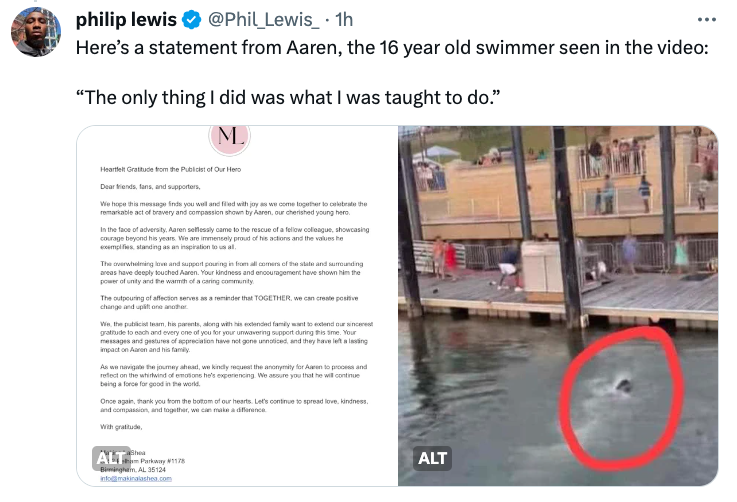Click the info@makinalashea.com email link
The width and height of the screenshot is (737, 502).
[x=136, y=478]
